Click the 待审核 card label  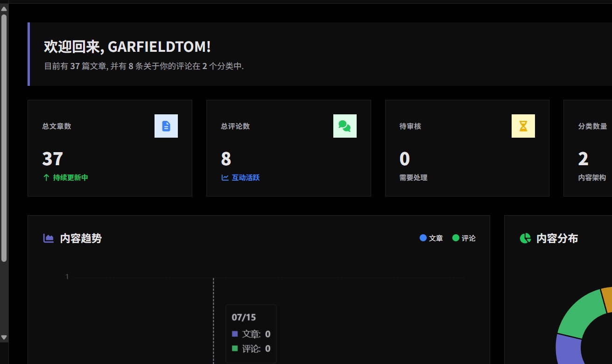(410, 126)
